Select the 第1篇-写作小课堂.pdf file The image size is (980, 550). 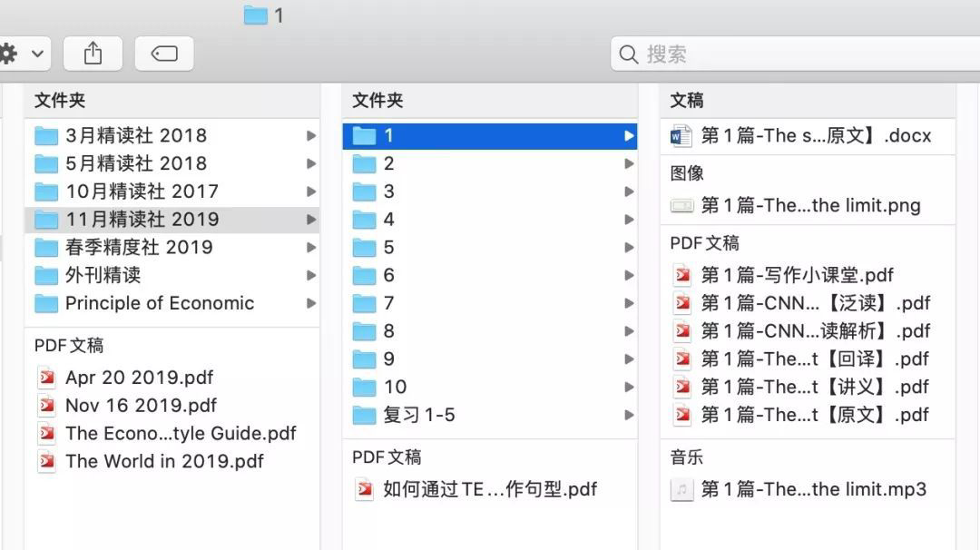click(797, 275)
